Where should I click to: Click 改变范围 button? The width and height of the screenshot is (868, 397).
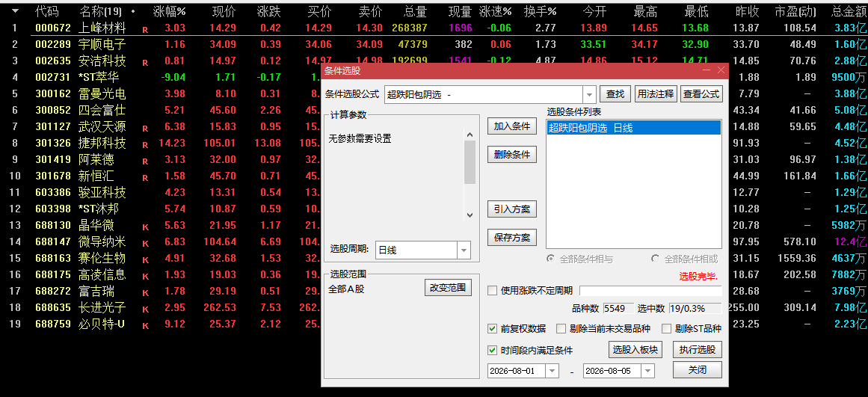[448, 288]
